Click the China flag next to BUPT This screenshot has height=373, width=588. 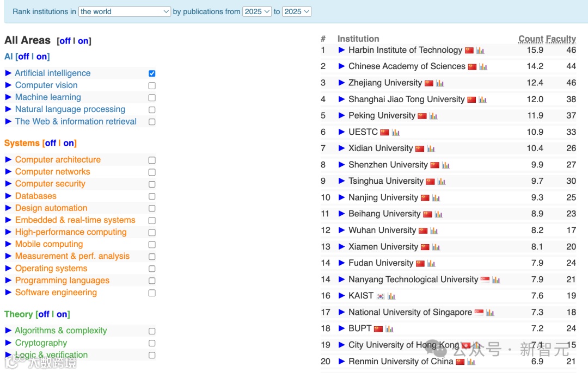378,329
